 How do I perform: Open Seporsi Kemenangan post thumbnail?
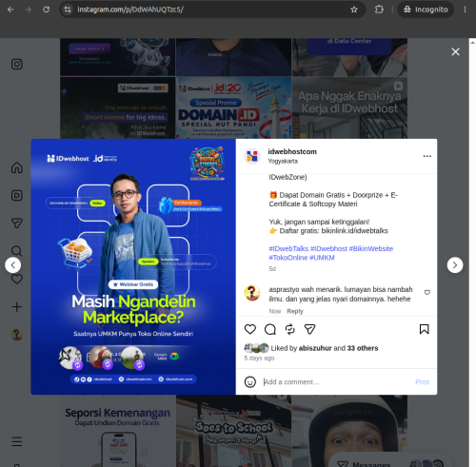click(x=118, y=431)
